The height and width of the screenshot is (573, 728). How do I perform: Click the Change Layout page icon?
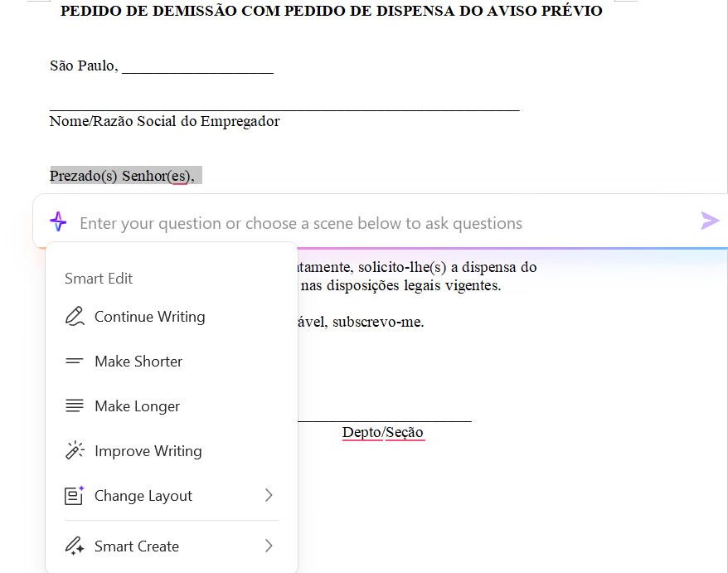point(75,495)
